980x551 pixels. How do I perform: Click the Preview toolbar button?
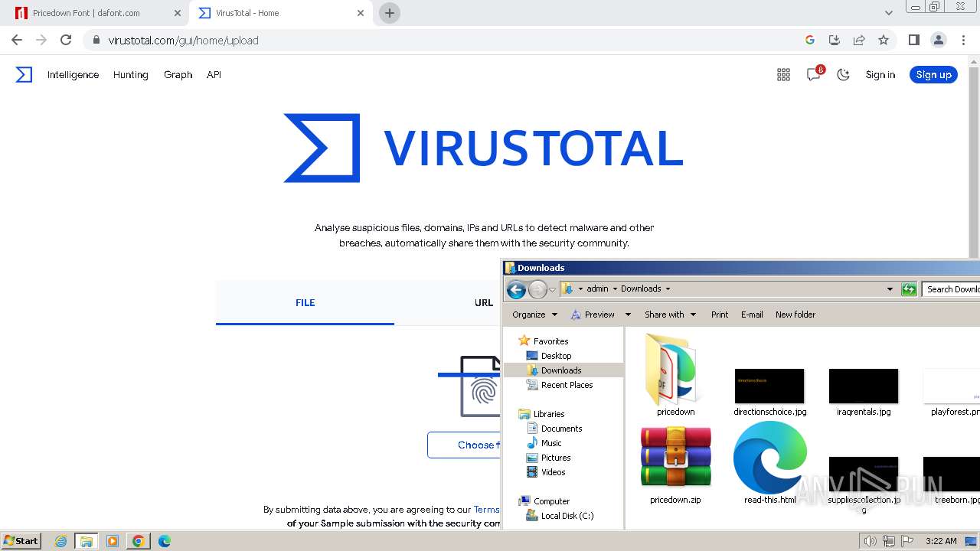(x=593, y=315)
